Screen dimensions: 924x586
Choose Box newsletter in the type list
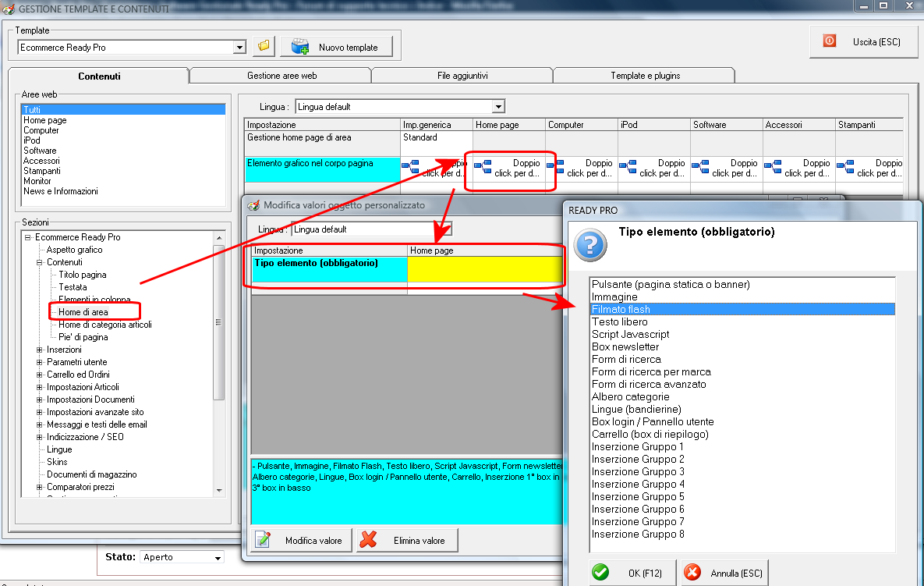click(625, 346)
